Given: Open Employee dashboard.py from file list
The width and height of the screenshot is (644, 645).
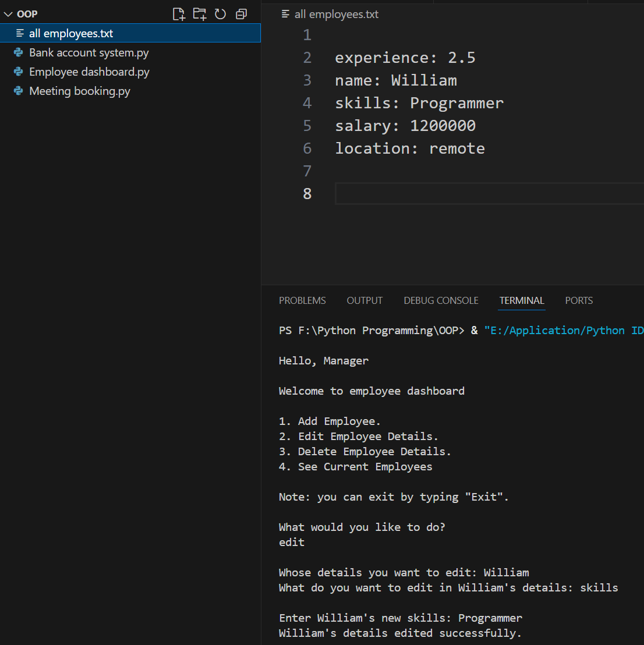Looking at the screenshot, I should (x=89, y=72).
